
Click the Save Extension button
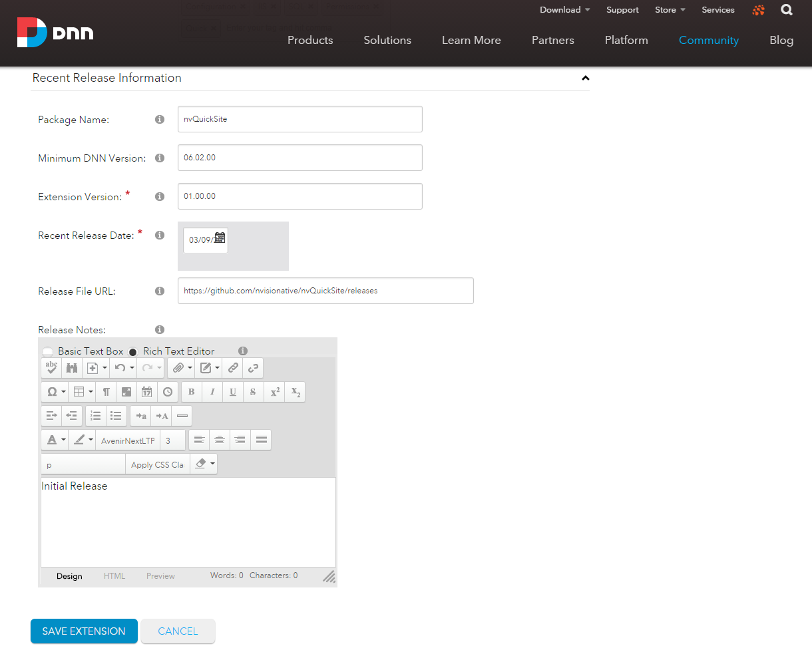[84, 631]
